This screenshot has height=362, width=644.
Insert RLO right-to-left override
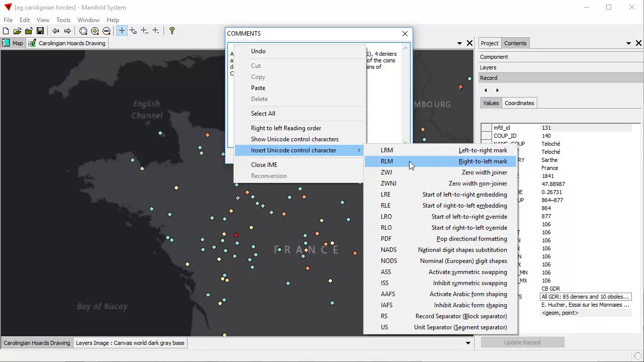tap(440, 228)
